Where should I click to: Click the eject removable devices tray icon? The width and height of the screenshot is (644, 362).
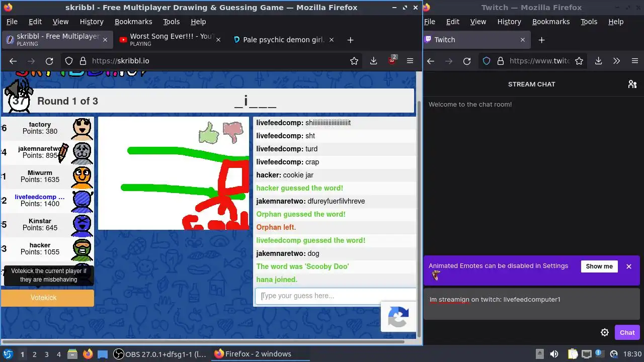click(539, 354)
